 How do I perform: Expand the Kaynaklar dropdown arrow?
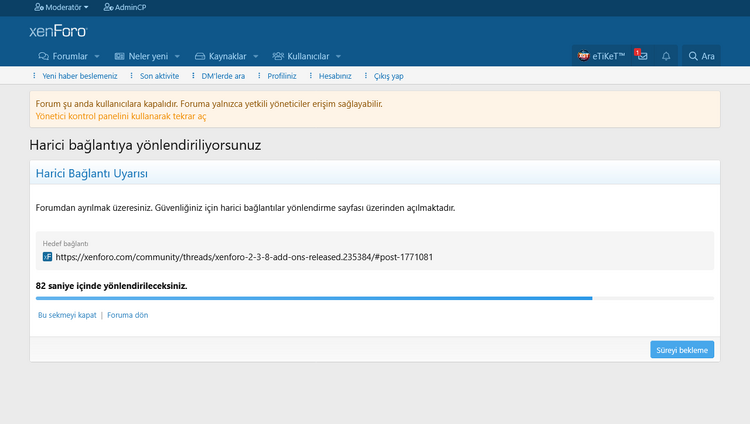[255, 56]
